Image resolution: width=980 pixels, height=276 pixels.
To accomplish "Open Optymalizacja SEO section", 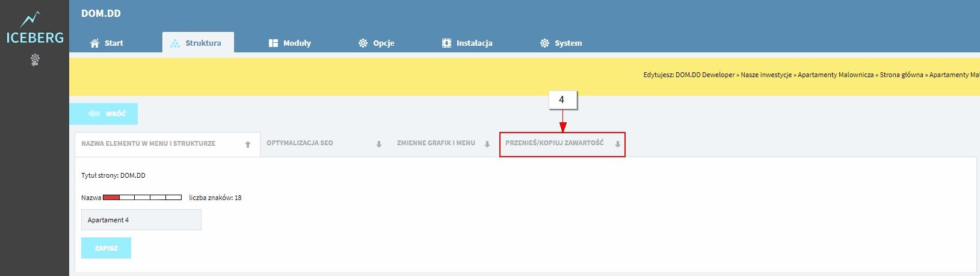I will pos(324,143).
